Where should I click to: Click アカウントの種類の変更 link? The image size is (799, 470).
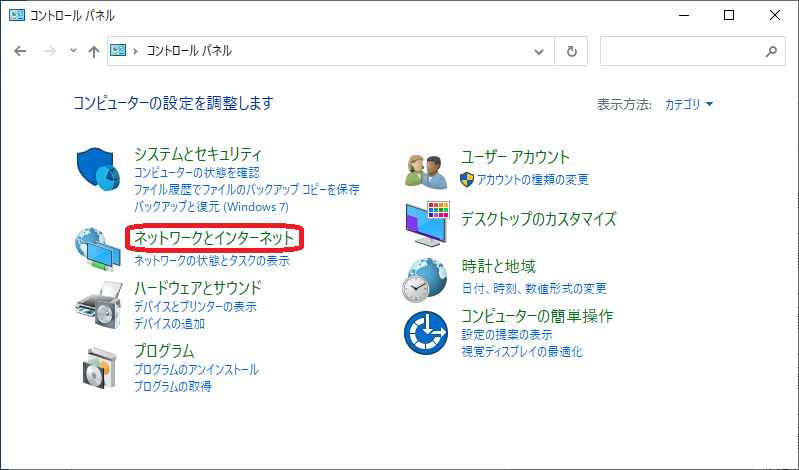532,180
